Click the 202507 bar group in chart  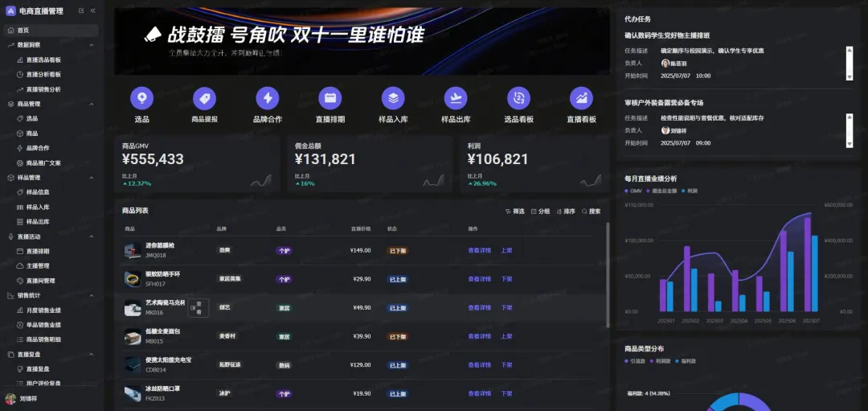[x=811, y=264]
